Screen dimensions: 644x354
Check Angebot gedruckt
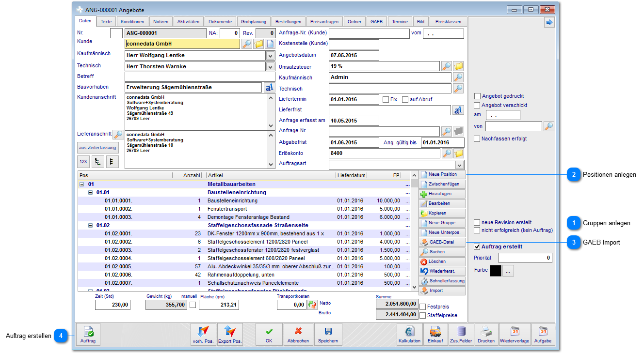click(477, 96)
